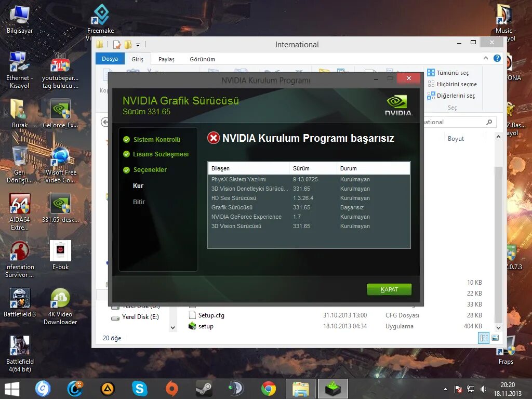Switch to the Görünüm ribbon tab

202,59
